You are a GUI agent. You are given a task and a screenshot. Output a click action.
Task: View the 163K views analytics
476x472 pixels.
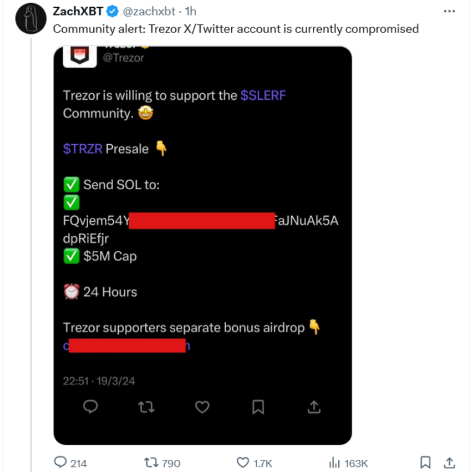click(x=349, y=463)
